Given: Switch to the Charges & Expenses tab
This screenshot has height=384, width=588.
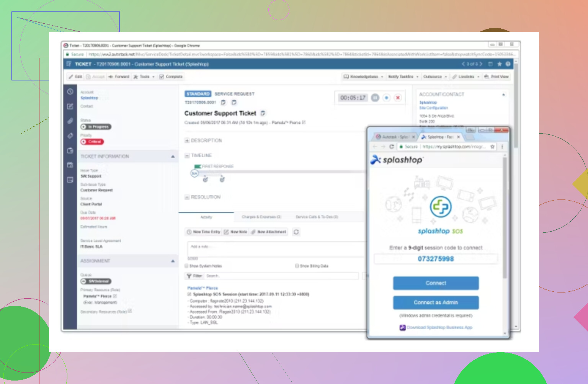Looking at the screenshot, I should pos(261,217).
